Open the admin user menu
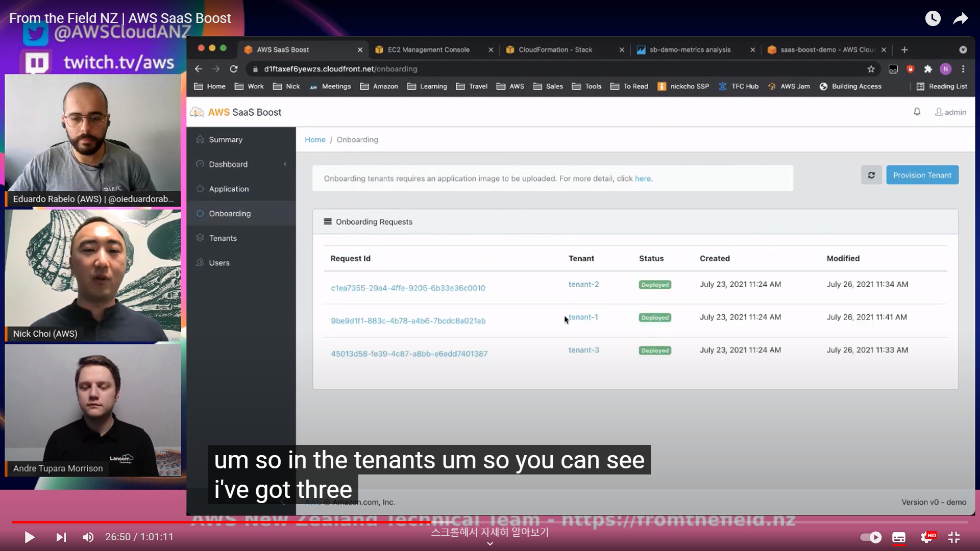Screen dimensions: 980x551 coord(950,112)
